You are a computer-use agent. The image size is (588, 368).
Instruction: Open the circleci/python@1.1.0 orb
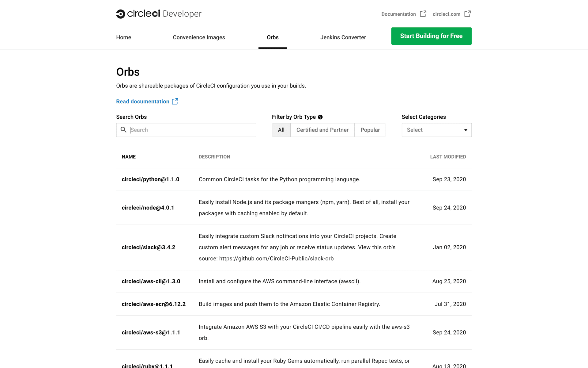pos(150,179)
